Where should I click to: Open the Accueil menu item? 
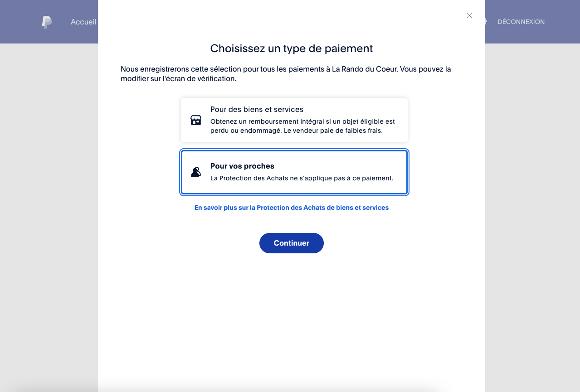pyautogui.click(x=83, y=22)
